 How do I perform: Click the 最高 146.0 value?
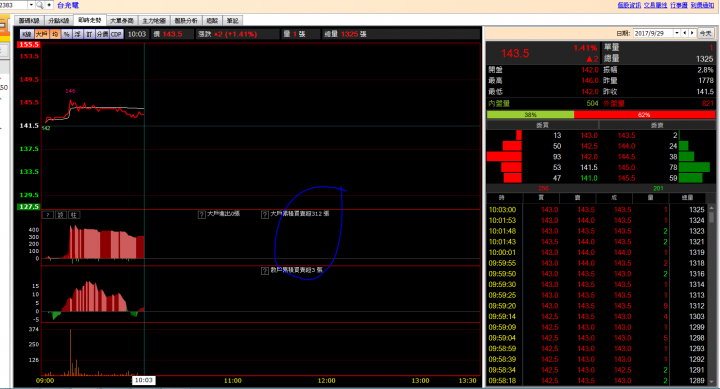(590, 81)
